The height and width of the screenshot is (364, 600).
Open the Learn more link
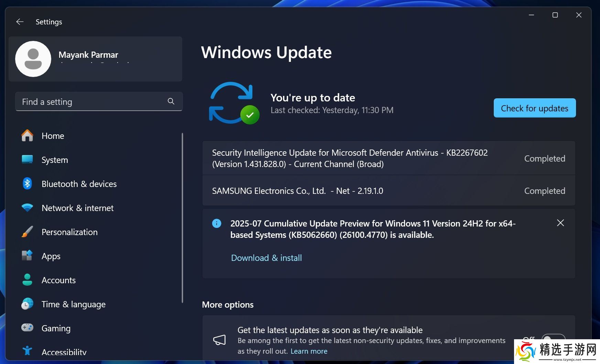click(x=309, y=351)
